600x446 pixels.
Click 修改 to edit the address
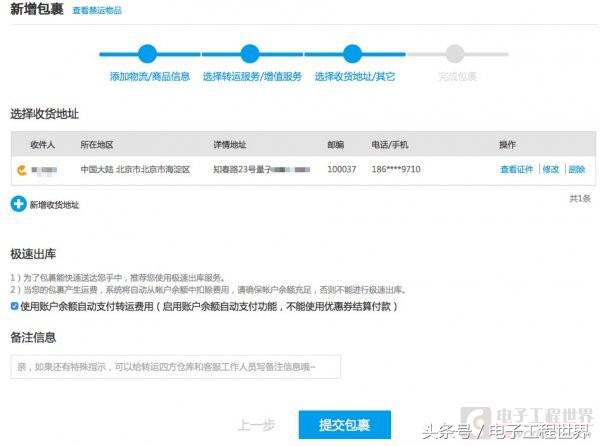[x=551, y=170]
